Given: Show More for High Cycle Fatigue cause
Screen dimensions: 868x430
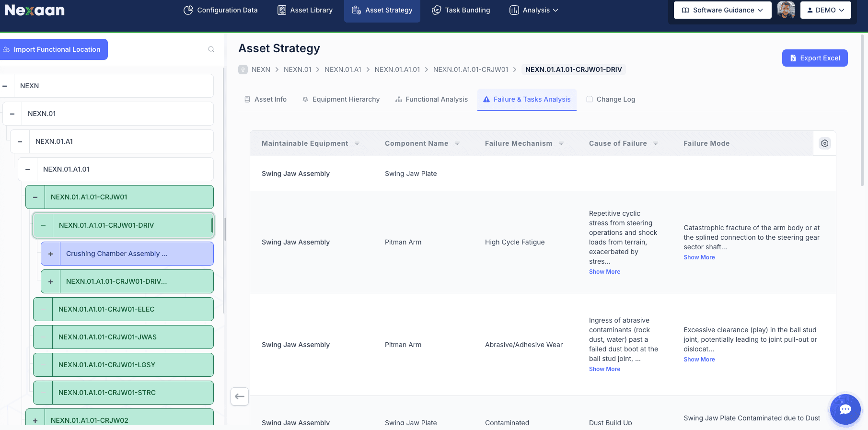Looking at the screenshot, I should click(x=604, y=272).
